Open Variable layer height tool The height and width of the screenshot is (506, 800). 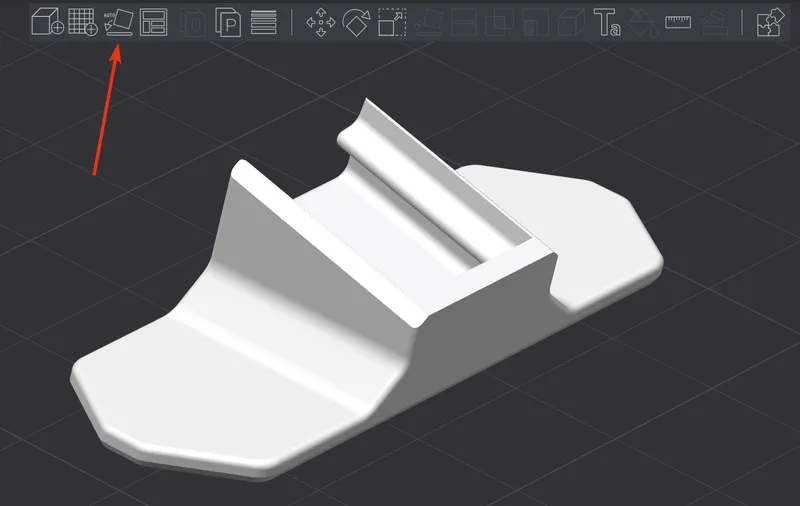pyautogui.click(x=264, y=22)
